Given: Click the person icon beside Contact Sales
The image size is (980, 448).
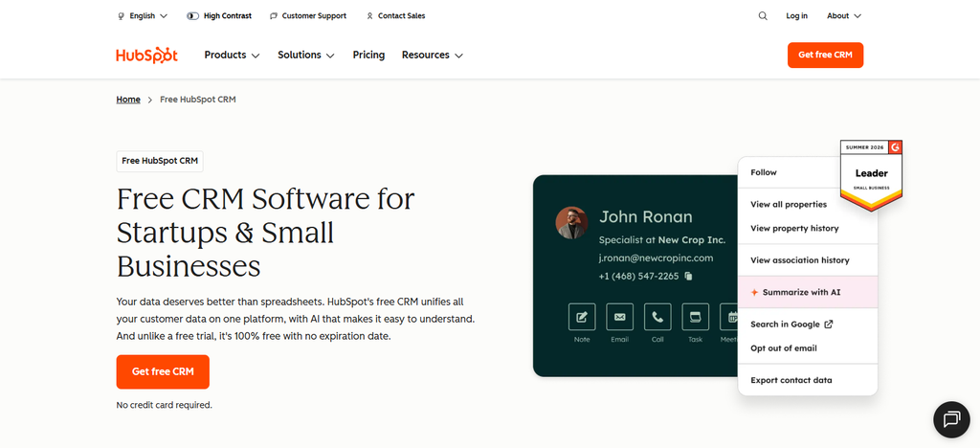Looking at the screenshot, I should click(370, 16).
